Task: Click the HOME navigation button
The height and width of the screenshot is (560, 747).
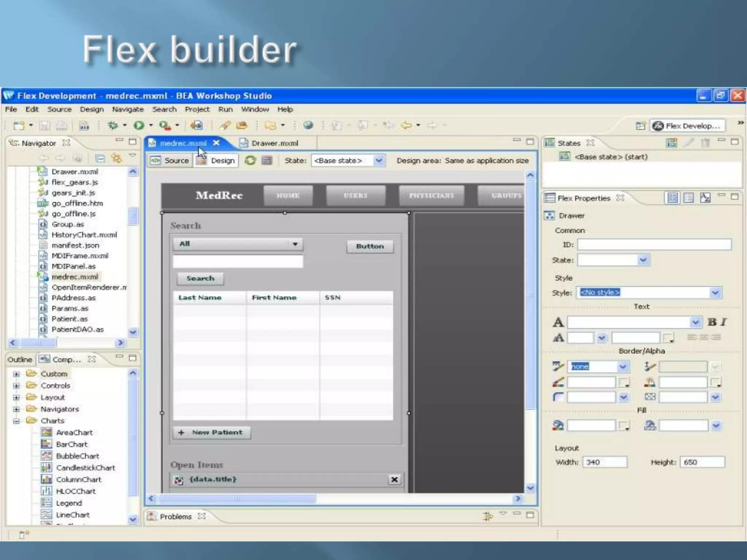Action: pos(288,196)
